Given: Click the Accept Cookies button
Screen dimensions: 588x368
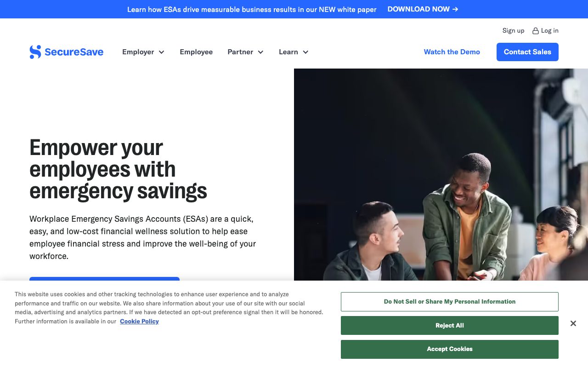Looking at the screenshot, I should coord(450,349).
